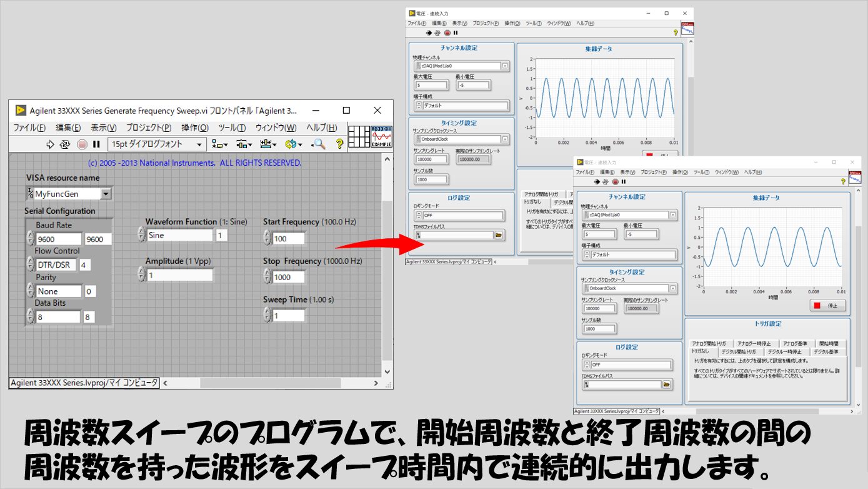Click the Waveform Function Sine ring control
This screenshot has height=489, width=868.
click(180, 235)
